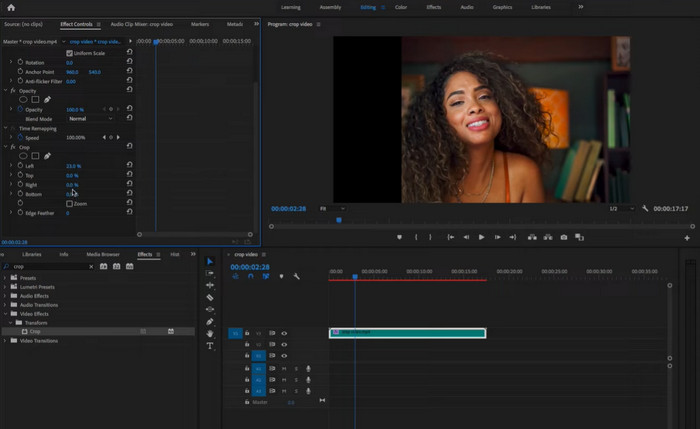
Task: Open the Markers tab
Action: 200,24
